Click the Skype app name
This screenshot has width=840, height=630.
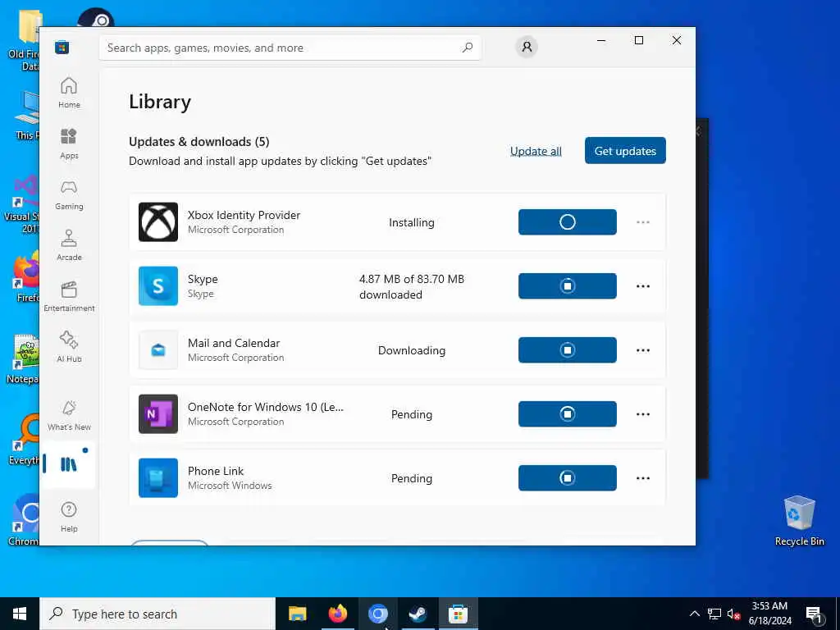203,279
